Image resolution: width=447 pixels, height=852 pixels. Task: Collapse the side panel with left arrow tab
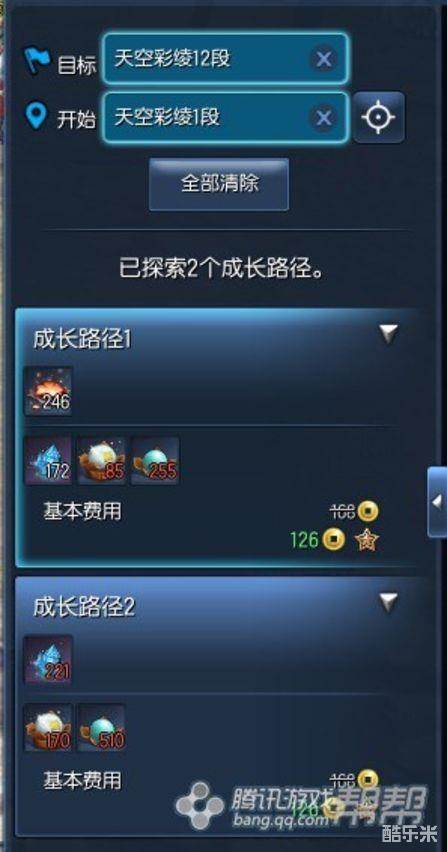[x=437, y=502]
